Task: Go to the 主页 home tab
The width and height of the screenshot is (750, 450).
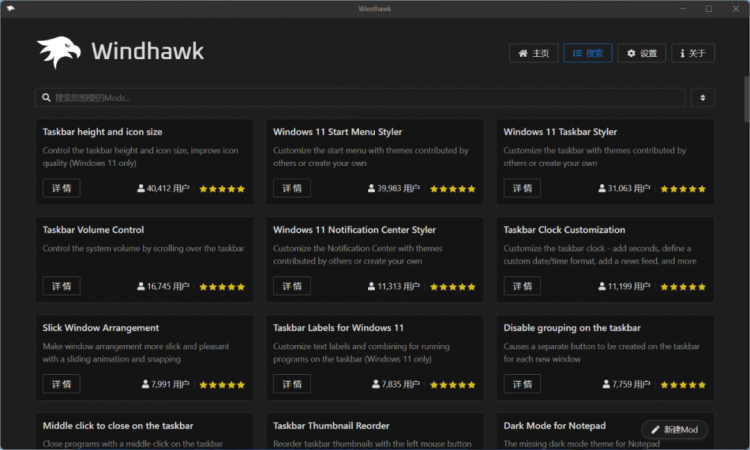Action: tap(533, 53)
